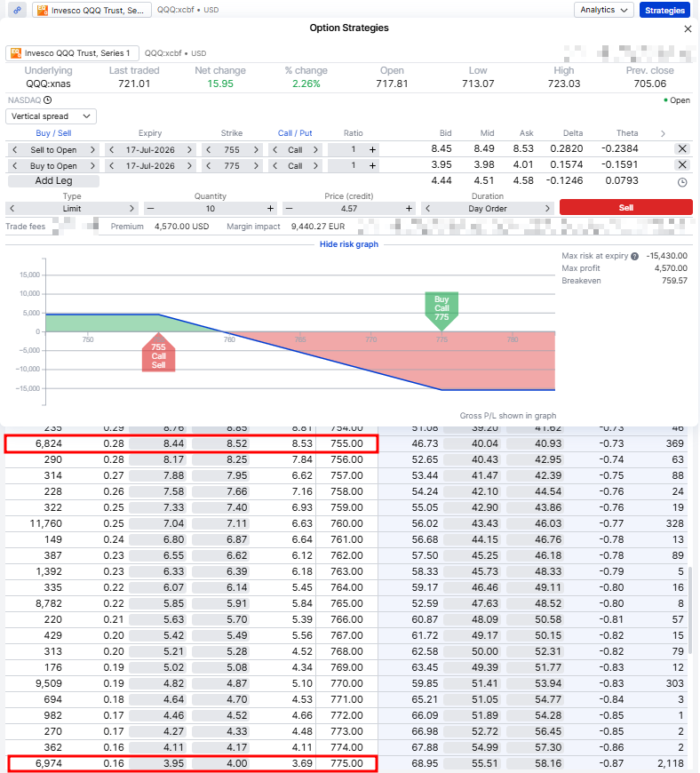
Task: Close the Option Strategies dialog
Action: pos(688,29)
